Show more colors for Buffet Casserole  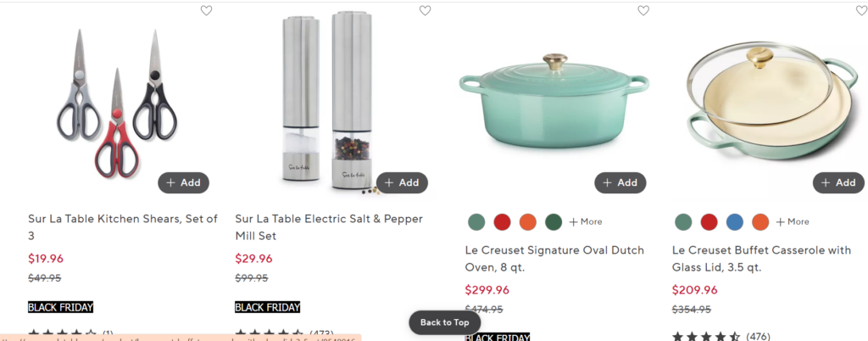click(793, 222)
